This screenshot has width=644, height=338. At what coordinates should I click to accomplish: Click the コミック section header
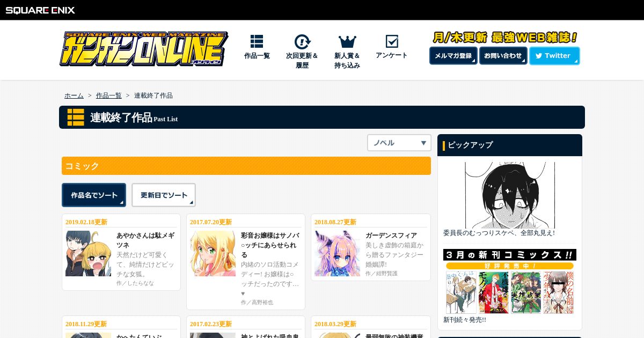pos(246,166)
